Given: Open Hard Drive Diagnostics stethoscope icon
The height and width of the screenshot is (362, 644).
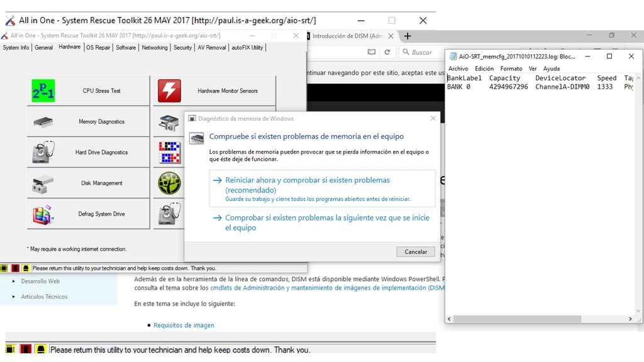Looking at the screenshot, I should pos(43,152).
